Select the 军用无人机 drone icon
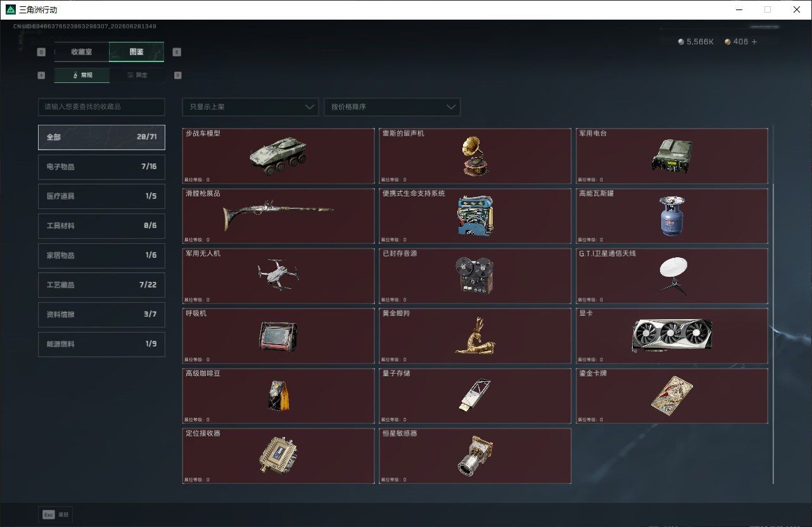Screen dimensions: 812x527 [278, 274]
